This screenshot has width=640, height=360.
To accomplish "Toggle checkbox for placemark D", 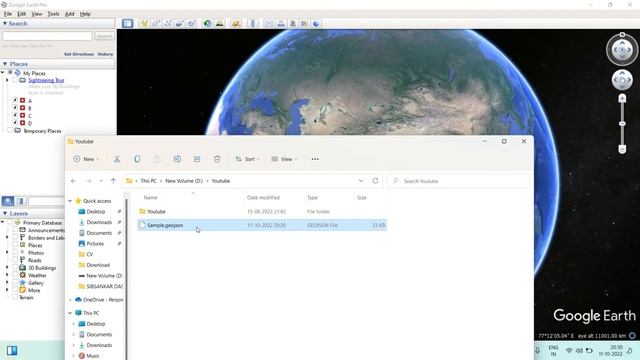I will [15, 122].
